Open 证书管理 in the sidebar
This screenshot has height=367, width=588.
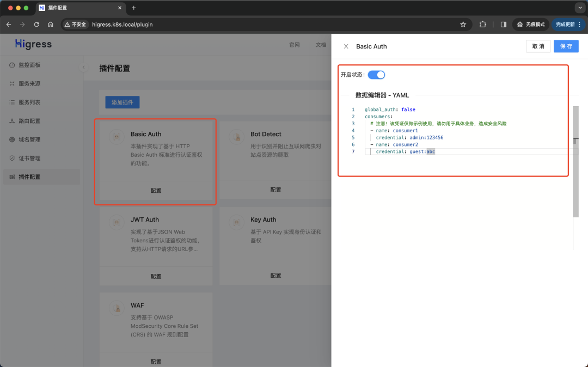coord(41,158)
